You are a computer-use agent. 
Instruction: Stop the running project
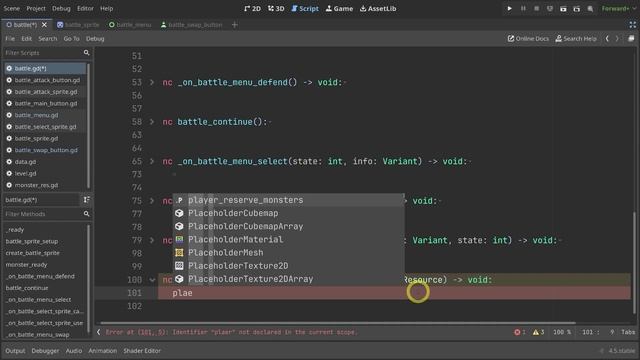point(536,9)
